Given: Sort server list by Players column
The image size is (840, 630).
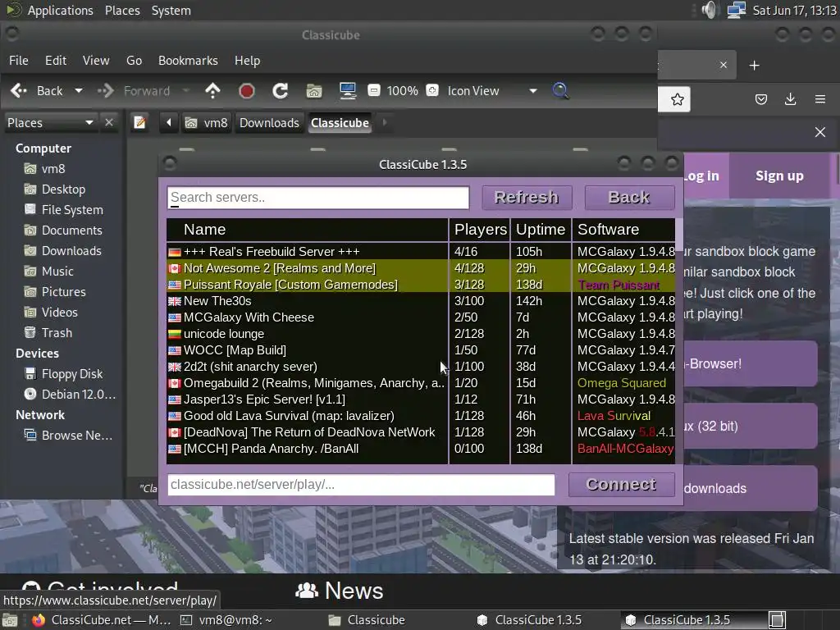Looking at the screenshot, I should [480, 230].
